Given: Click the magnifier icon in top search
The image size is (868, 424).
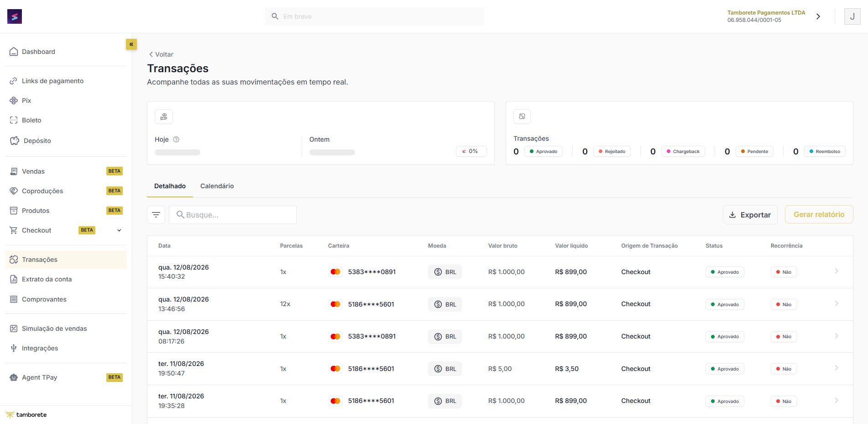Looking at the screenshot, I should [x=275, y=16].
